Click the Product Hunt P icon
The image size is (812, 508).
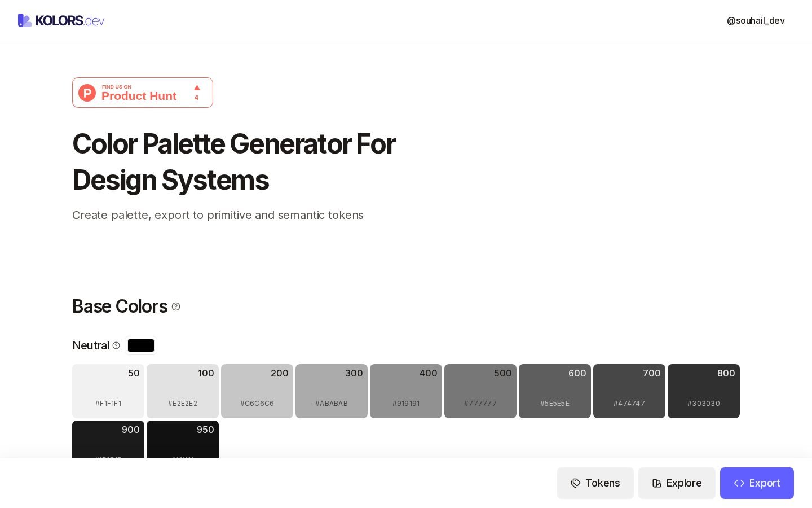point(87,93)
